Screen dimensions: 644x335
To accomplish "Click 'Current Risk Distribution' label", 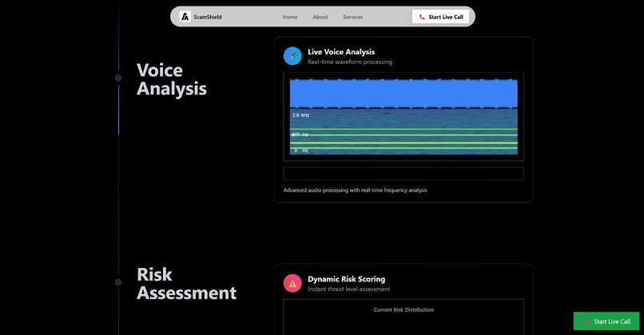I will [x=403, y=310].
